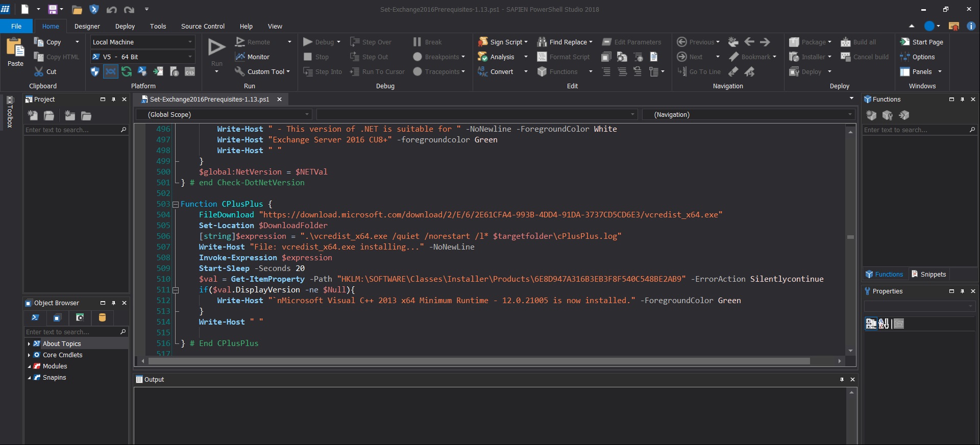Open the Panels dropdown
980x445 pixels.
click(940, 72)
